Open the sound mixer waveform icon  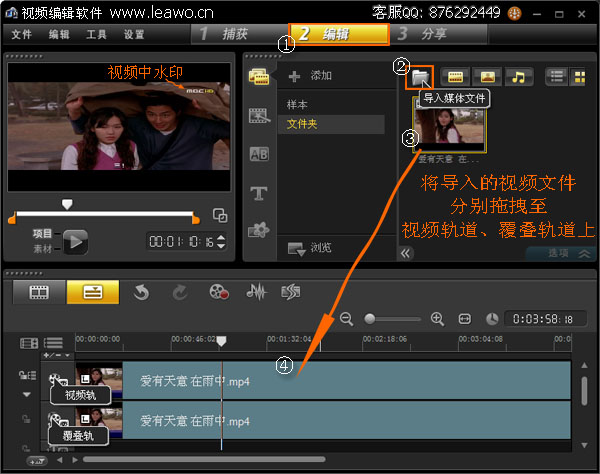[x=256, y=292]
